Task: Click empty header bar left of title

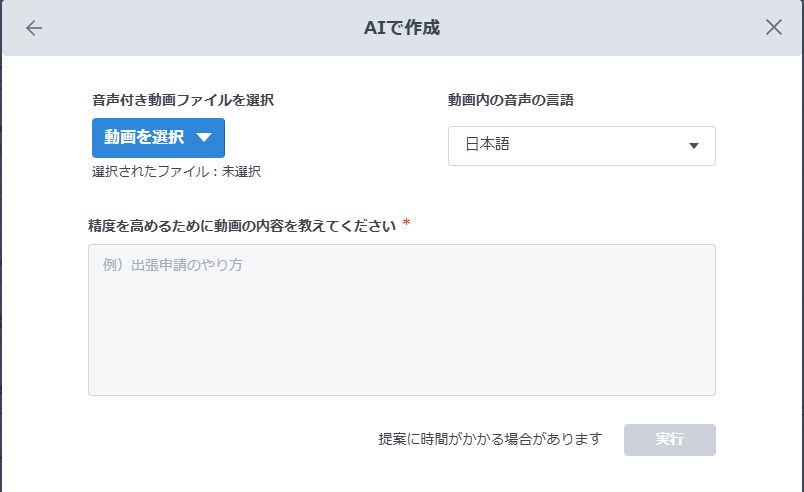Action: pyautogui.click(x=200, y=28)
